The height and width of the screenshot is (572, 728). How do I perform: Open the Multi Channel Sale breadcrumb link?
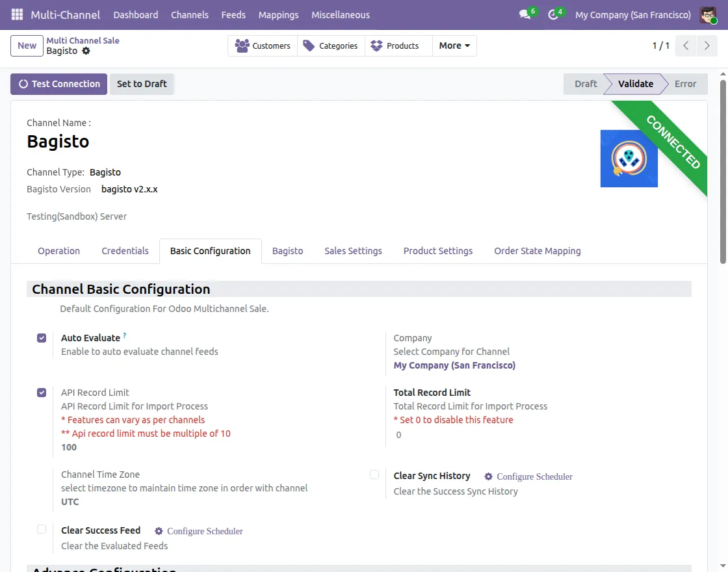[83, 40]
